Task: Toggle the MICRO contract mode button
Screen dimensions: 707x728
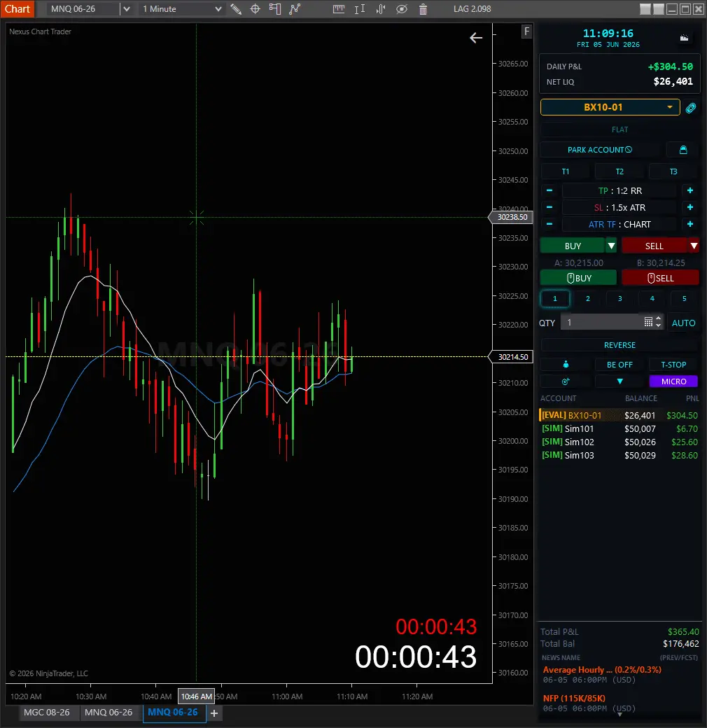Action: click(x=673, y=381)
